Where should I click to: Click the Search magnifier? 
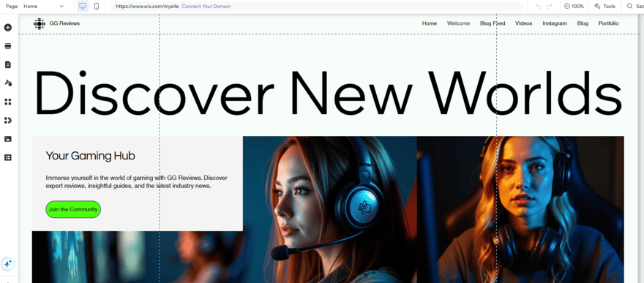click(x=629, y=6)
